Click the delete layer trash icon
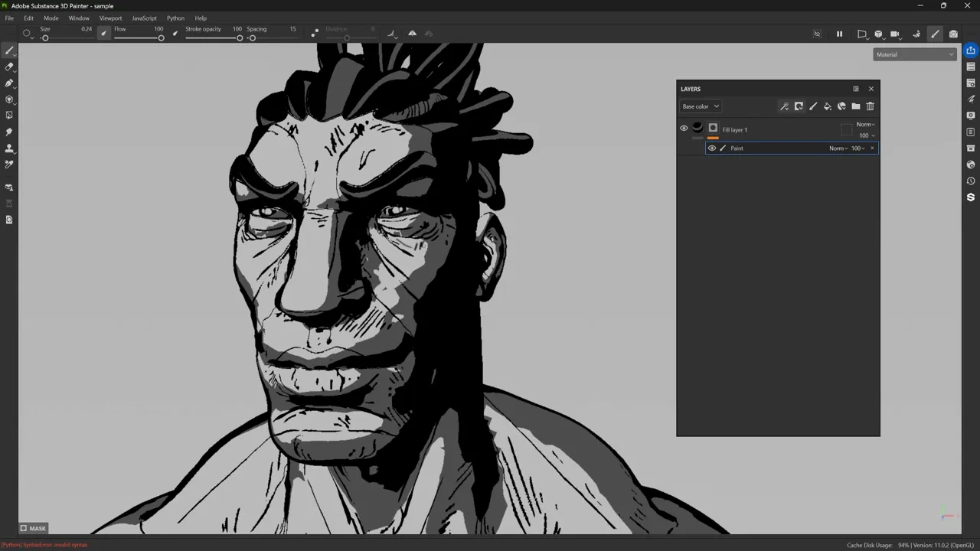Viewport: 980px width, 551px height. pos(870,106)
